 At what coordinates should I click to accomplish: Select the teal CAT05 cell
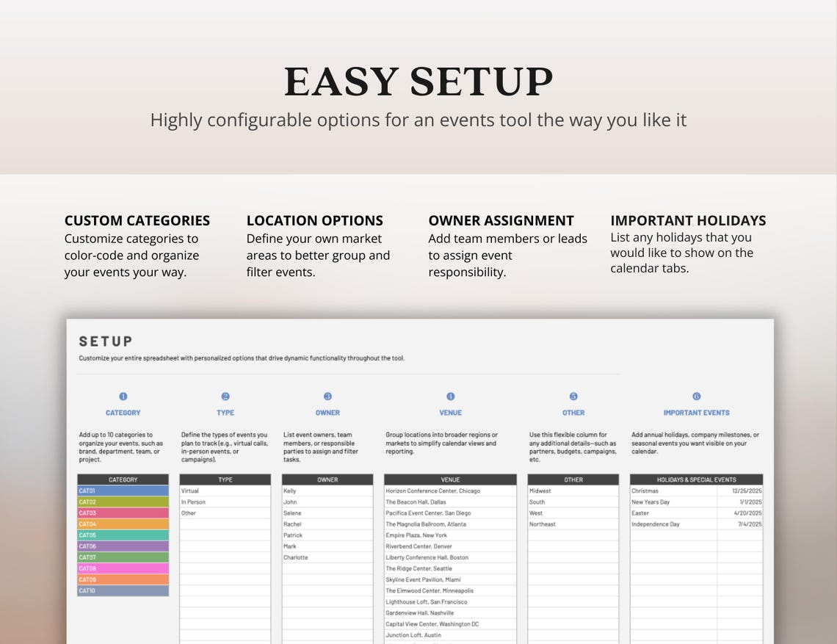click(x=123, y=535)
